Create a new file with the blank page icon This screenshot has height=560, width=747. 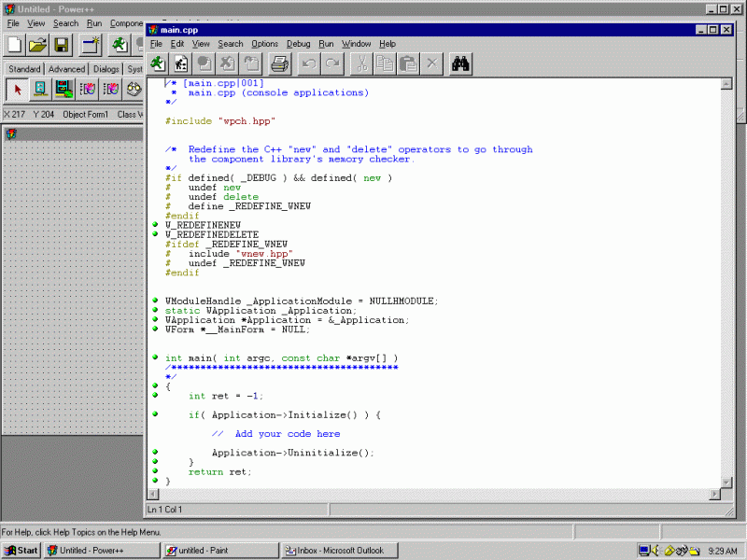(x=12, y=45)
